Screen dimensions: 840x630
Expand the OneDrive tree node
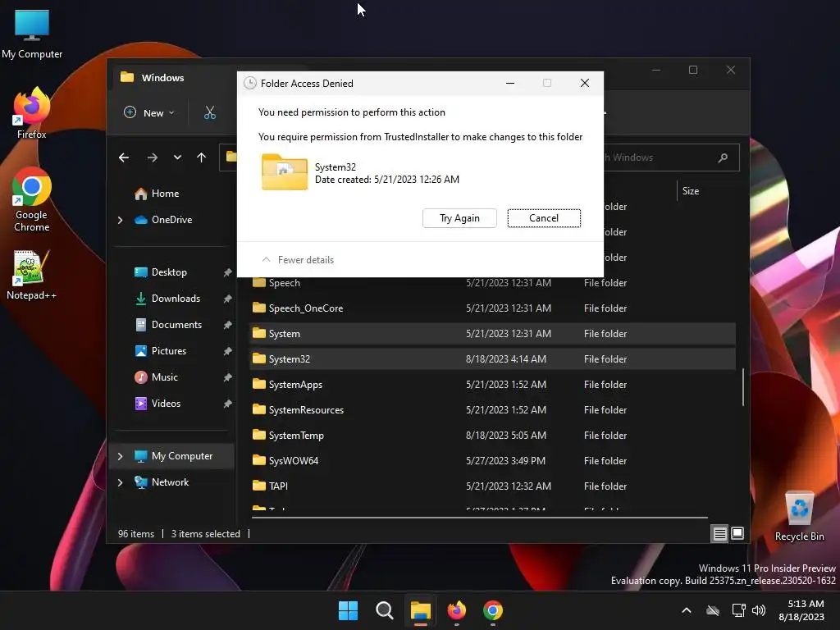120,220
